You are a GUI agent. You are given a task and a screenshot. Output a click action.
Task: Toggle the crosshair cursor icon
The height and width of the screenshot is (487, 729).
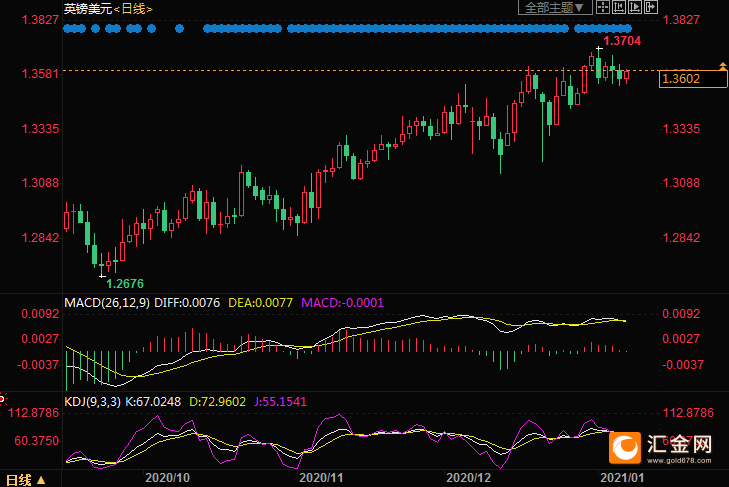click(603, 7)
